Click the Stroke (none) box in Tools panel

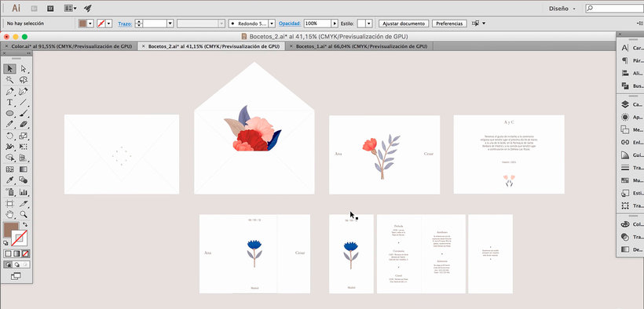pyautogui.click(x=20, y=238)
